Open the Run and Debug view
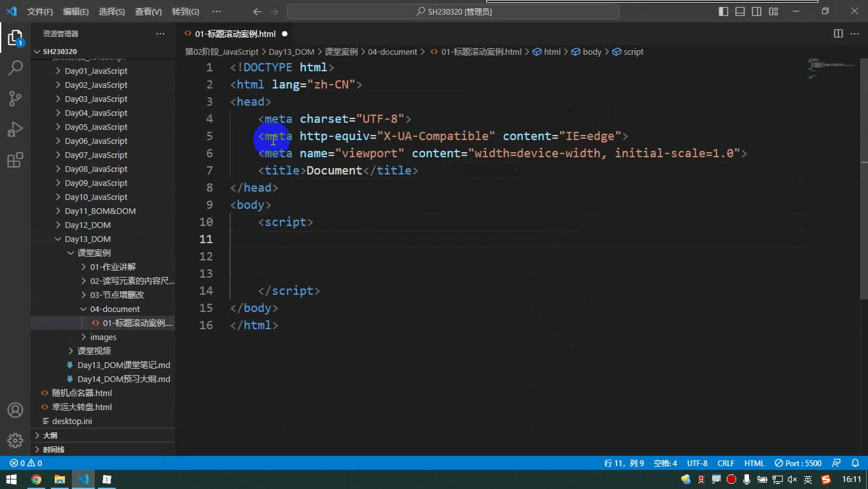Viewport: 868px width, 489px height. coord(15,129)
